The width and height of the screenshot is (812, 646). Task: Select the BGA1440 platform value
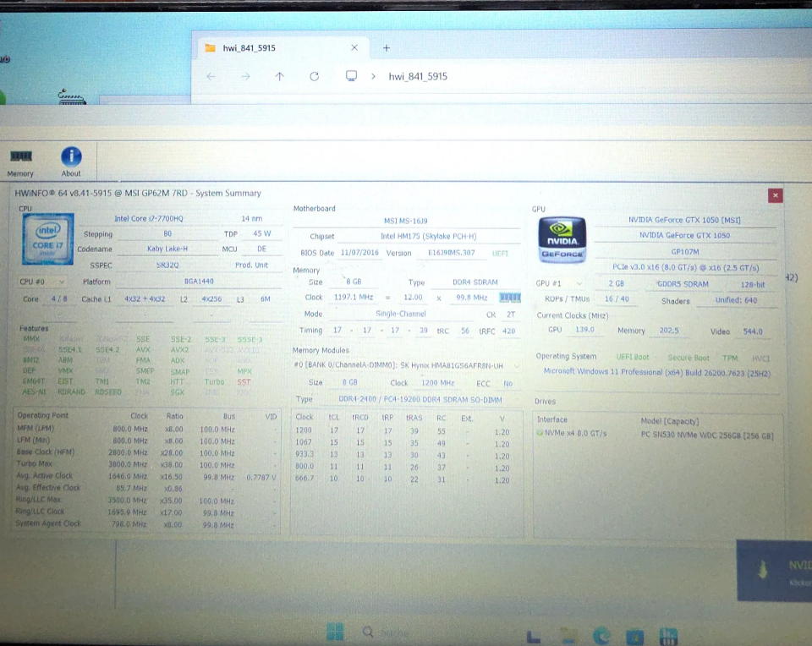click(199, 282)
